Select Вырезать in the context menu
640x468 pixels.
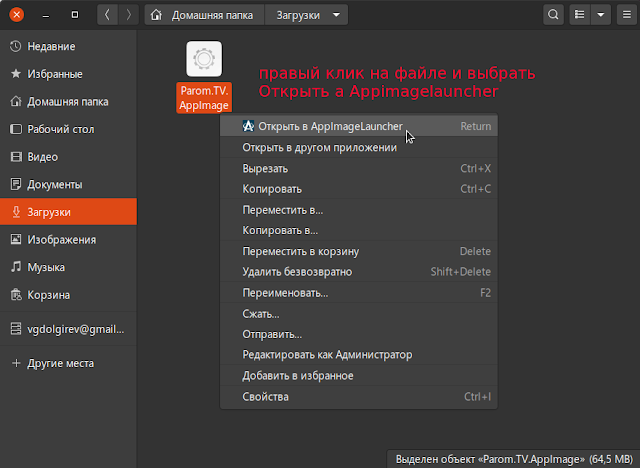pyautogui.click(x=359, y=169)
